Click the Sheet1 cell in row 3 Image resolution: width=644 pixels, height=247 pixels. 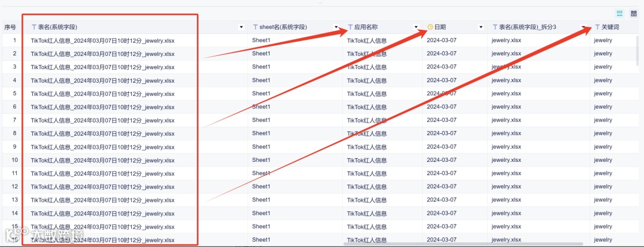point(261,67)
